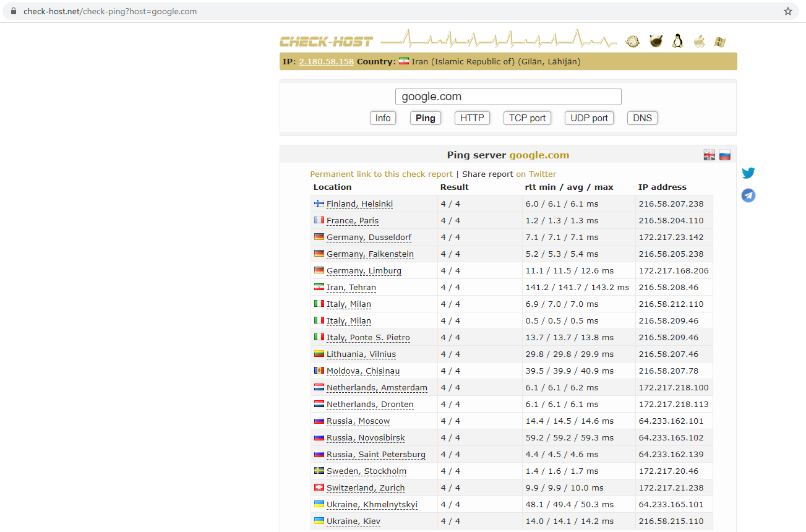The image size is (806, 532).
Task: Open IP address 2.180.58.158 link
Action: click(x=326, y=61)
